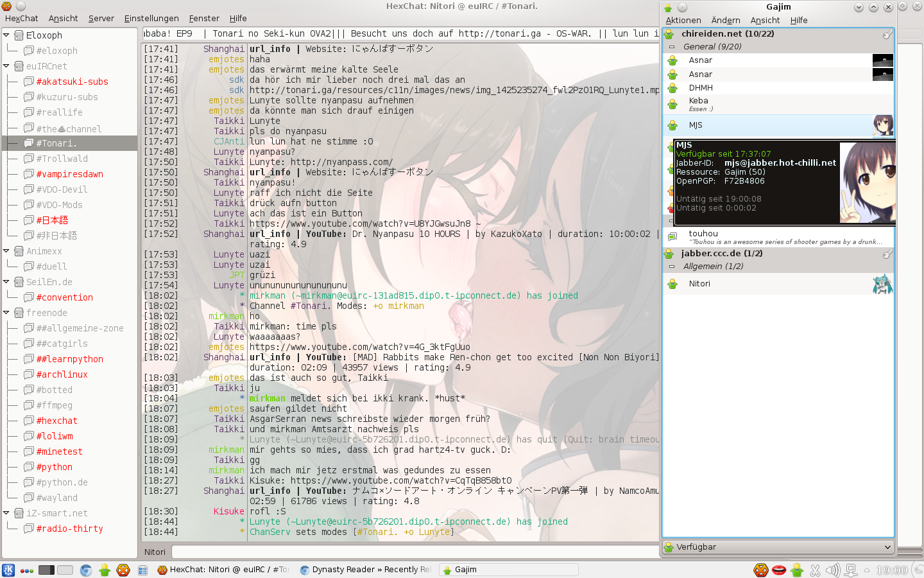
Task: Click the MJS contact avatar
Action: point(883,125)
